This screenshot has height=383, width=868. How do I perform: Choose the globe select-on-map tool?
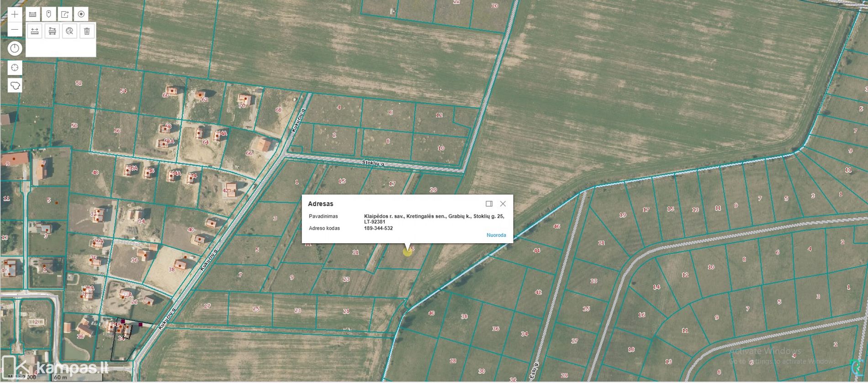pyautogui.click(x=69, y=31)
